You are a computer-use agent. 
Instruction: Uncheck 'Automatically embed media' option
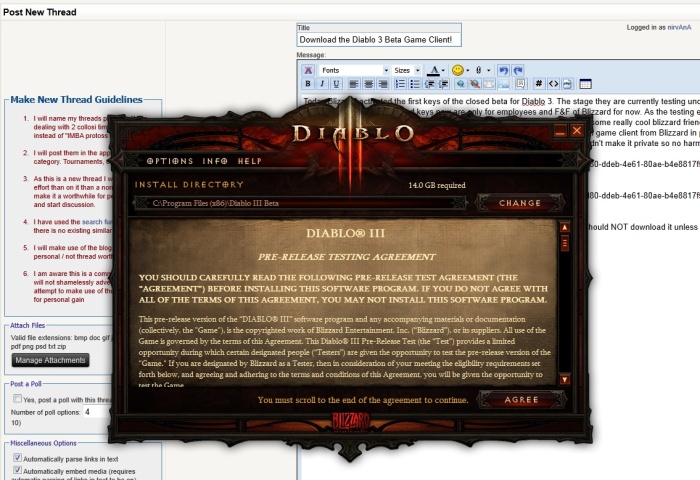tap(17, 471)
